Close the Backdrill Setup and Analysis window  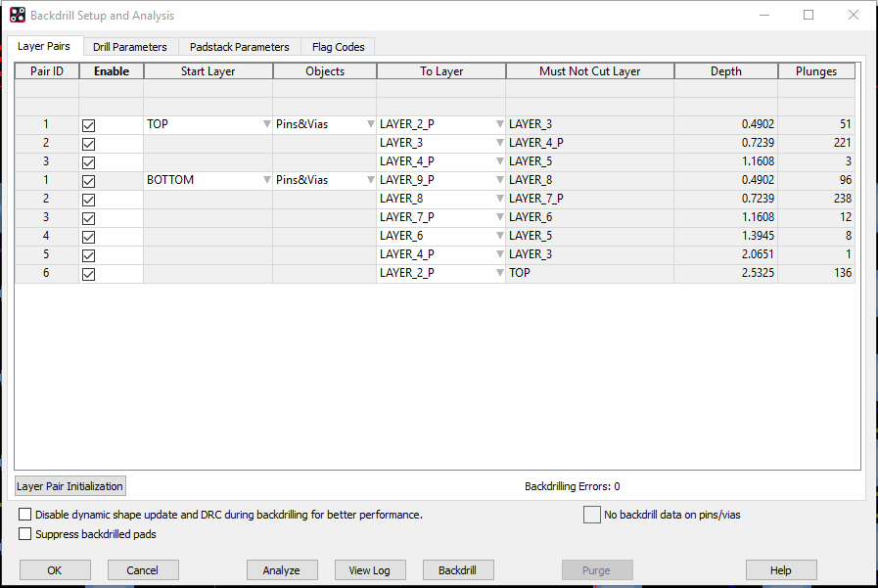(x=853, y=15)
